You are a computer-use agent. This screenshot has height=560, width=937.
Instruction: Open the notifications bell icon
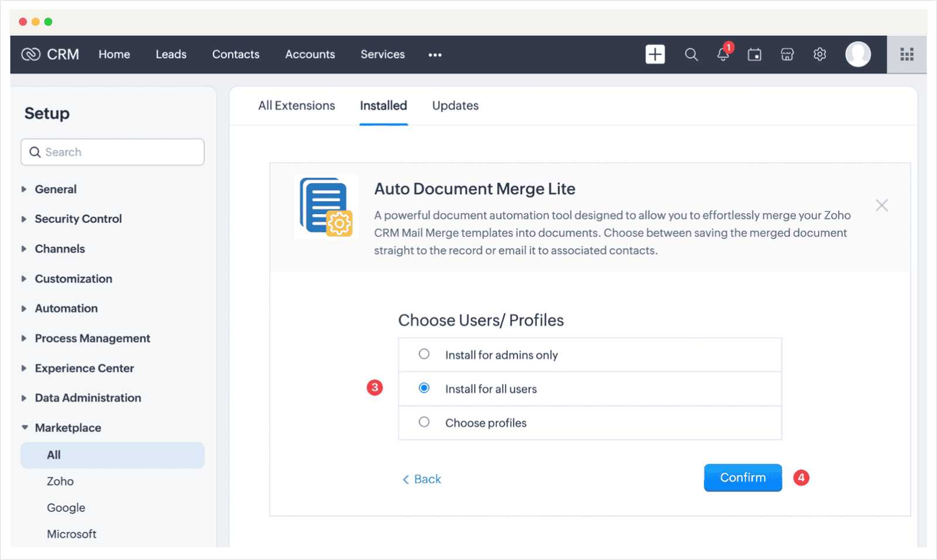[x=724, y=53]
